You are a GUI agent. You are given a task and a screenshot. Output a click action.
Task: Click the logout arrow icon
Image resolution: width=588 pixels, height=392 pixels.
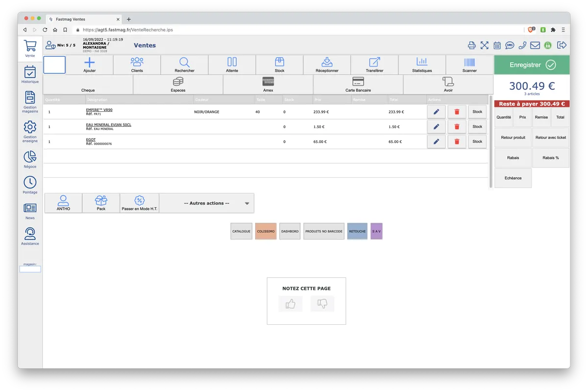[x=562, y=45]
